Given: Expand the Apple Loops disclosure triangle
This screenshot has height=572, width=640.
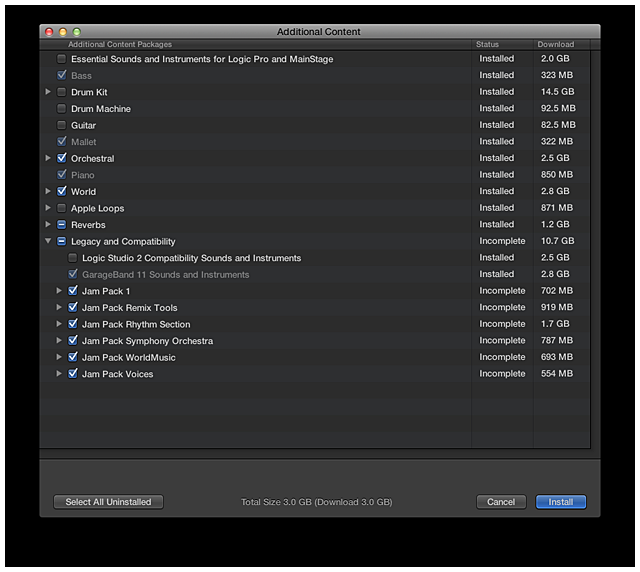Looking at the screenshot, I should click(x=48, y=208).
